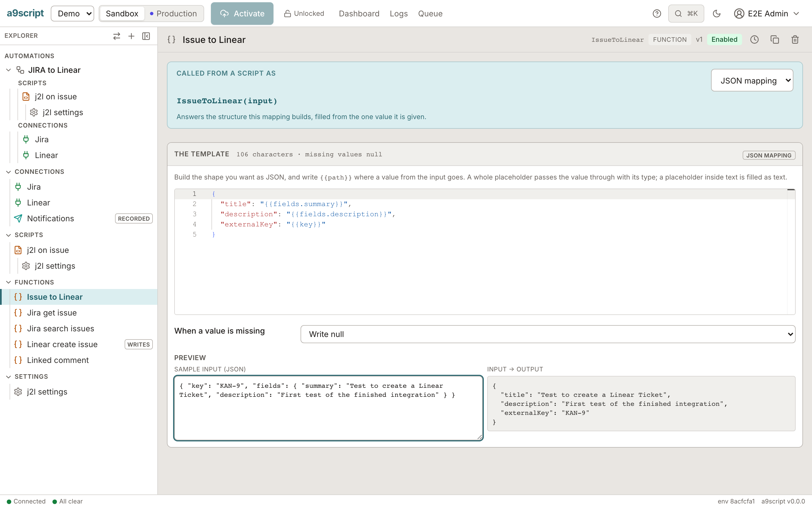812x508 pixels.
Task: Click the FUNCTION type badge
Action: pos(670,40)
